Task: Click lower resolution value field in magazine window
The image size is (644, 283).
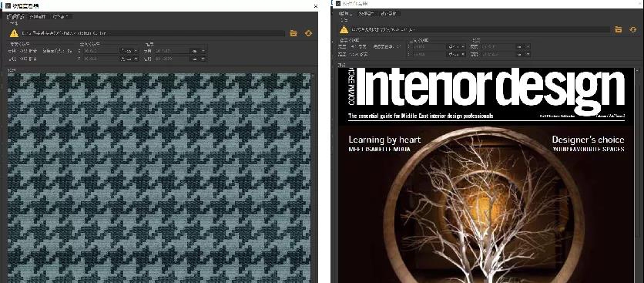Action: tap(429, 54)
